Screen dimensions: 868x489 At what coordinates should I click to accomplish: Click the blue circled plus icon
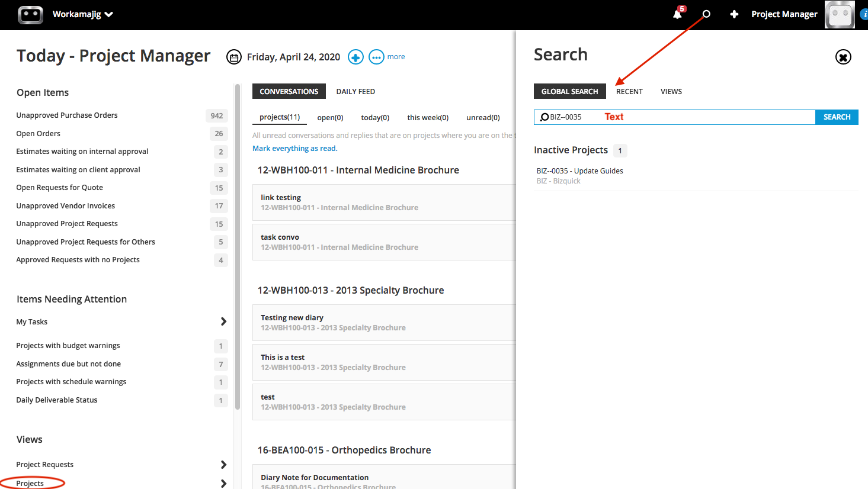pyautogui.click(x=355, y=57)
